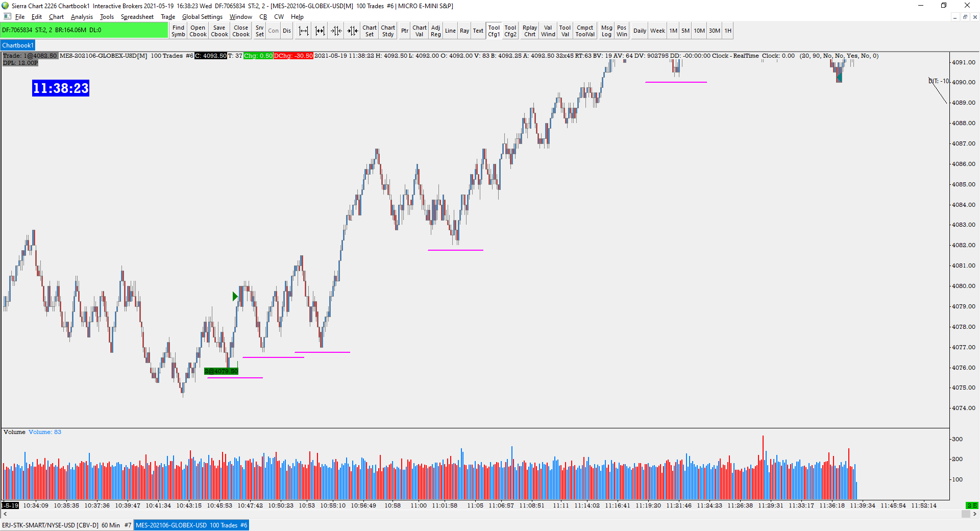Image resolution: width=980 pixels, height=531 pixels.
Task: Click the scroll-in compress arrows icon
Action: (336, 31)
